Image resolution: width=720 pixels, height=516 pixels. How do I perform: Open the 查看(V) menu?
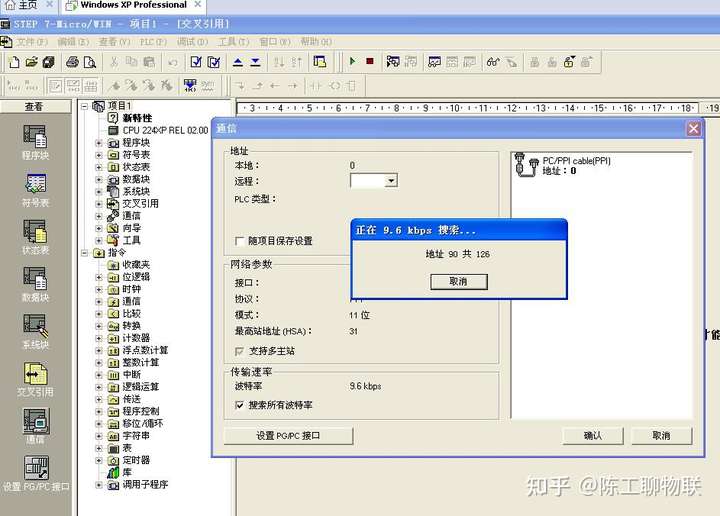click(x=114, y=42)
